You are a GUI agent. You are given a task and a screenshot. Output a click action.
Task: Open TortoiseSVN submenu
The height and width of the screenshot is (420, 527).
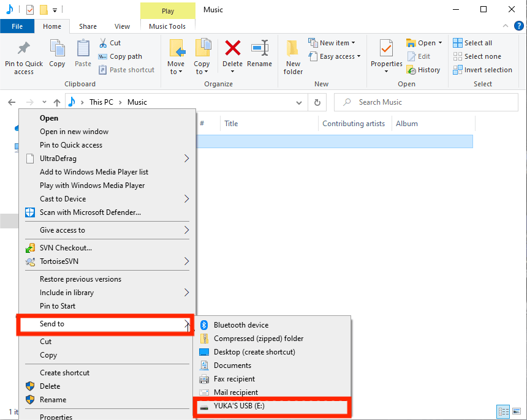pyautogui.click(x=107, y=261)
